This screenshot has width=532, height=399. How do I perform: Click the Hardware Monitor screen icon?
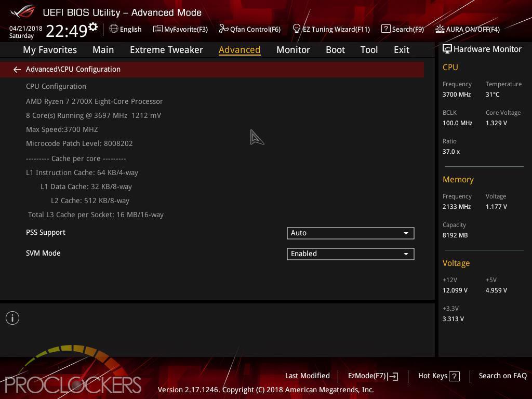pyautogui.click(x=447, y=49)
